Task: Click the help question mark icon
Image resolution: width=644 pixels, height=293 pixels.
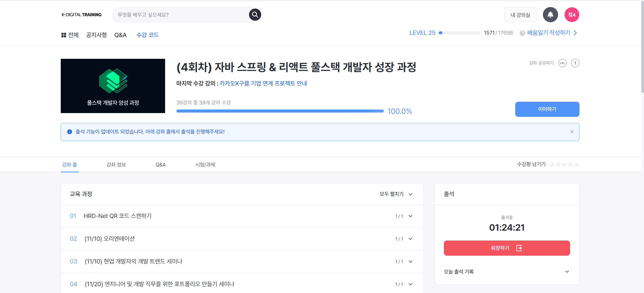Action: point(522,33)
